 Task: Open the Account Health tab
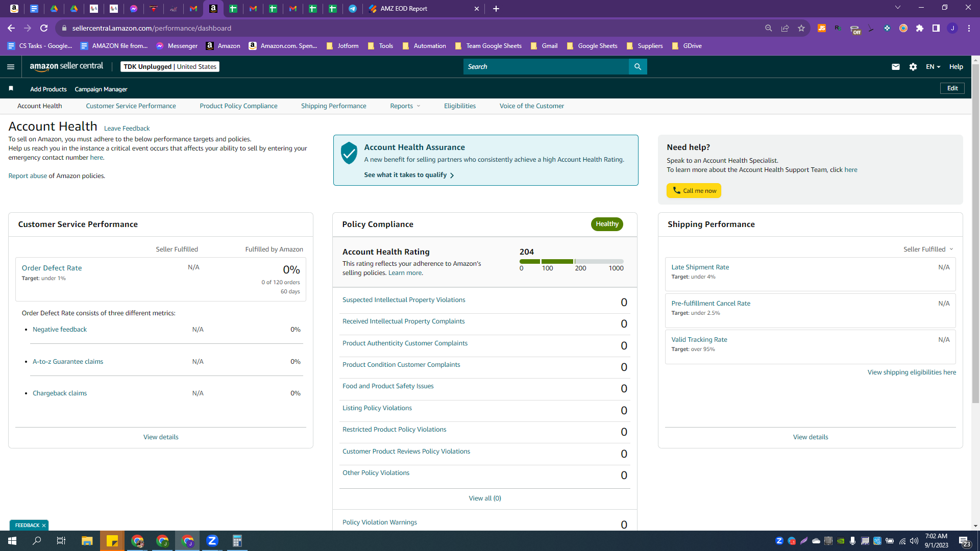[40, 106]
